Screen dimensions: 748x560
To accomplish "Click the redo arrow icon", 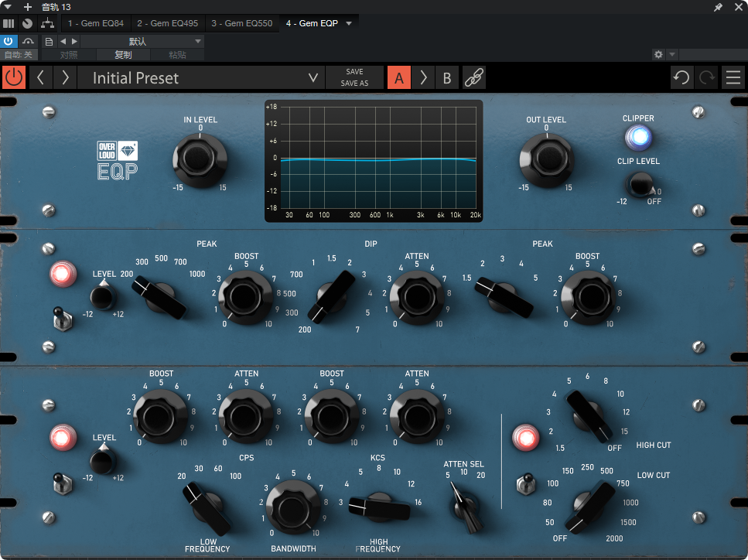I will point(706,77).
